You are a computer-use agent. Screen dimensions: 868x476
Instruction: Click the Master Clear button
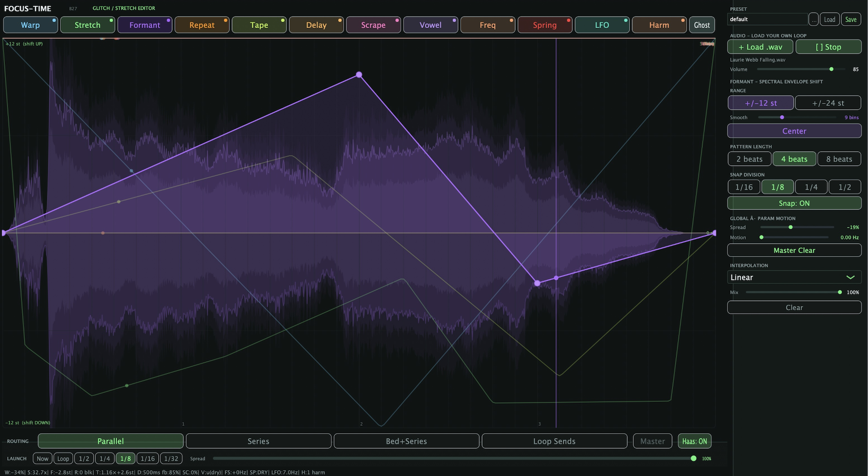coord(794,250)
